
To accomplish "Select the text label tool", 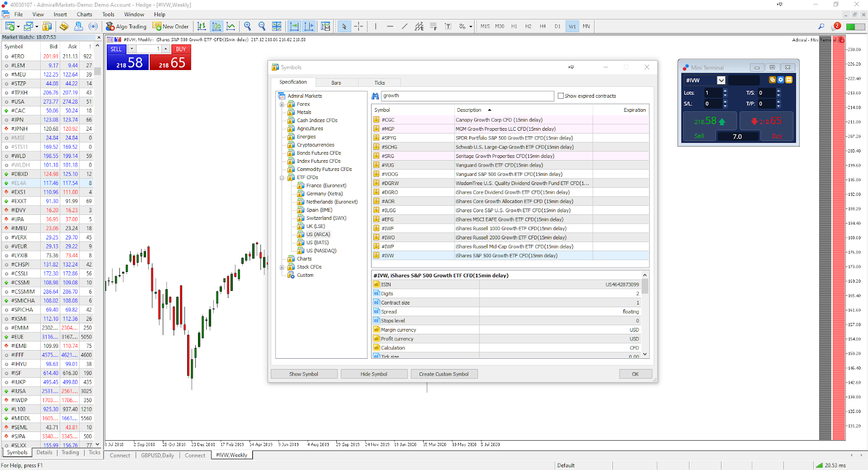I will [x=448, y=26].
